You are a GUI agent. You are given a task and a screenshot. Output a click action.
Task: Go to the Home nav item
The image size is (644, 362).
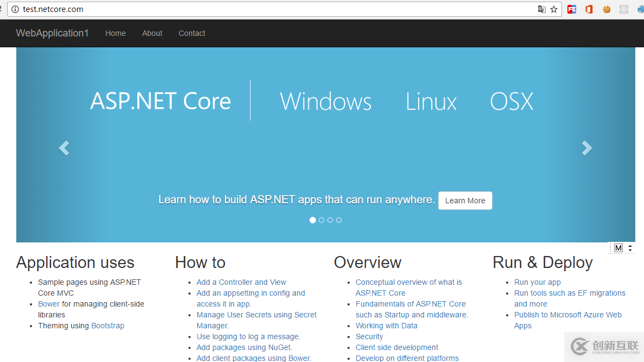coord(116,33)
